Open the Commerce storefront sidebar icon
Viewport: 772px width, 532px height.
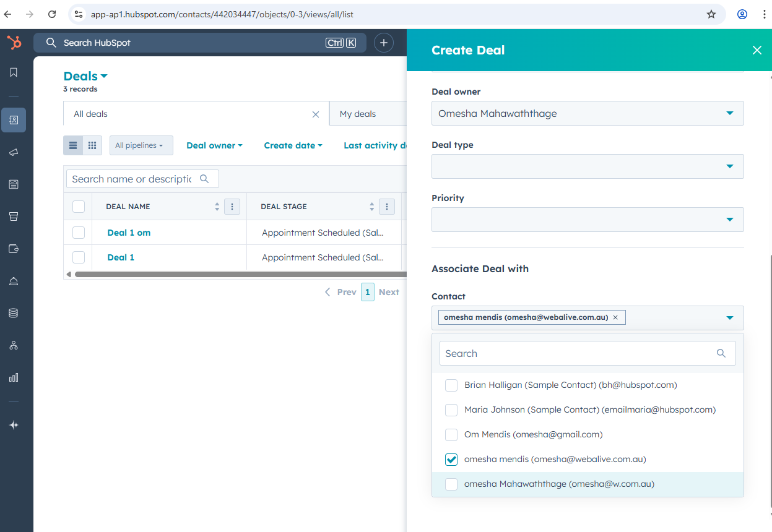click(x=14, y=217)
